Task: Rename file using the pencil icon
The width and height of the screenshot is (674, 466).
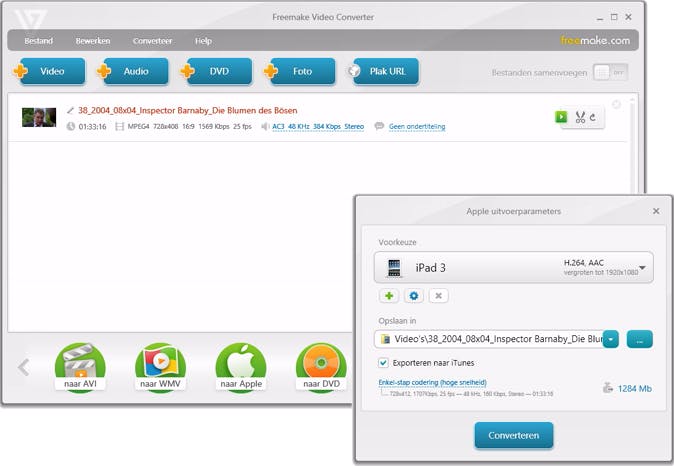Action: (x=70, y=110)
